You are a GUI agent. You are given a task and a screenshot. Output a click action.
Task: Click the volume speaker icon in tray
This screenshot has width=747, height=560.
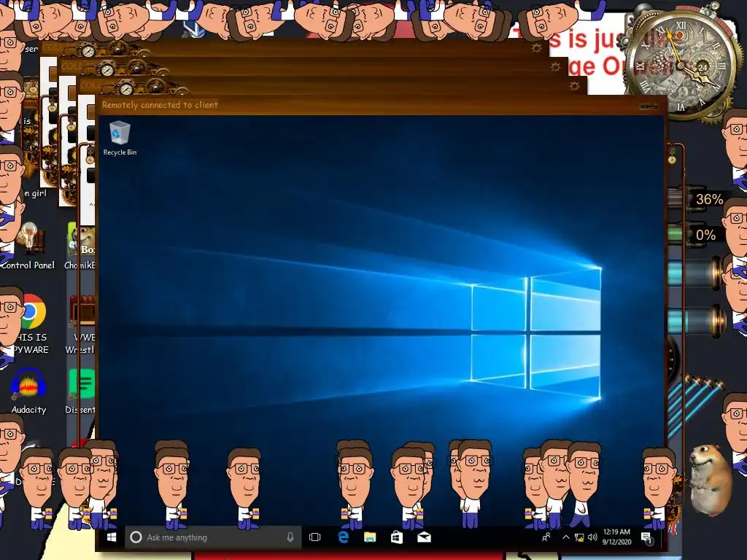[x=592, y=537]
